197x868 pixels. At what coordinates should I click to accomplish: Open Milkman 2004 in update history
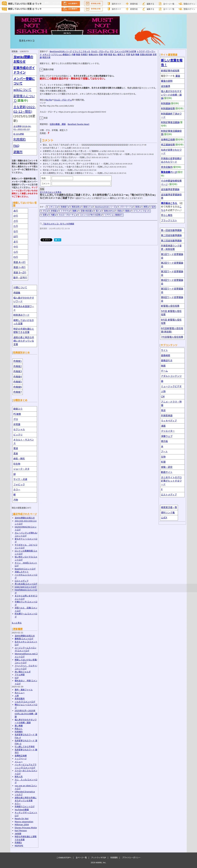[21, 824]
